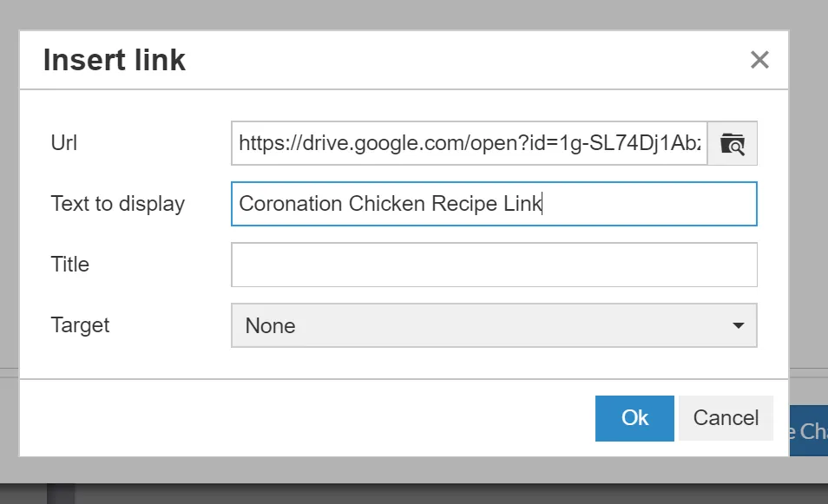This screenshot has width=828, height=504.
Task: Click the Target dropdown arrow
Action: 738,325
